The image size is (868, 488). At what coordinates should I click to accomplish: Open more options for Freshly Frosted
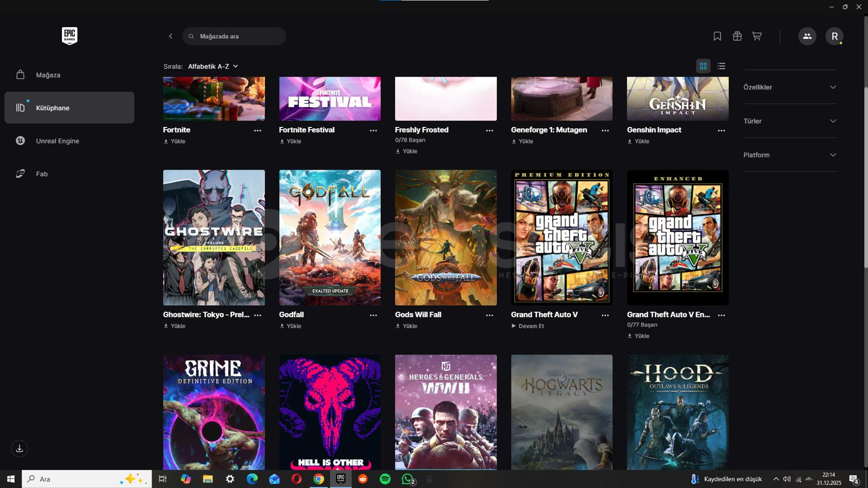pos(489,130)
